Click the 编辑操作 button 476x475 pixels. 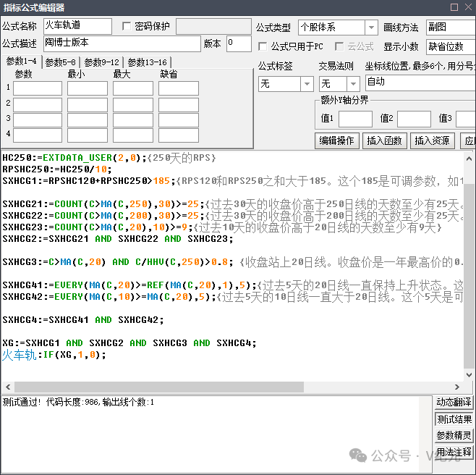pos(337,140)
